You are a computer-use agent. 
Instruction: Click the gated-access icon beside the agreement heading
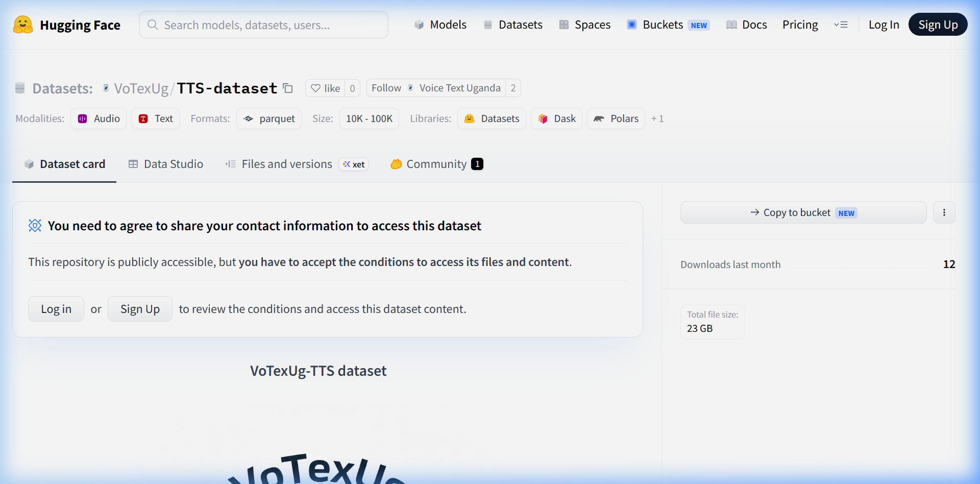(x=35, y=226)
